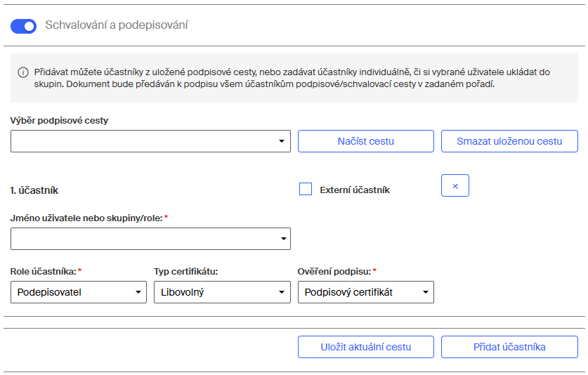588x375 pixels.
Task: Open Ověření podpisu dropdown
Action: pyautogui.click(x=365, y=292)
